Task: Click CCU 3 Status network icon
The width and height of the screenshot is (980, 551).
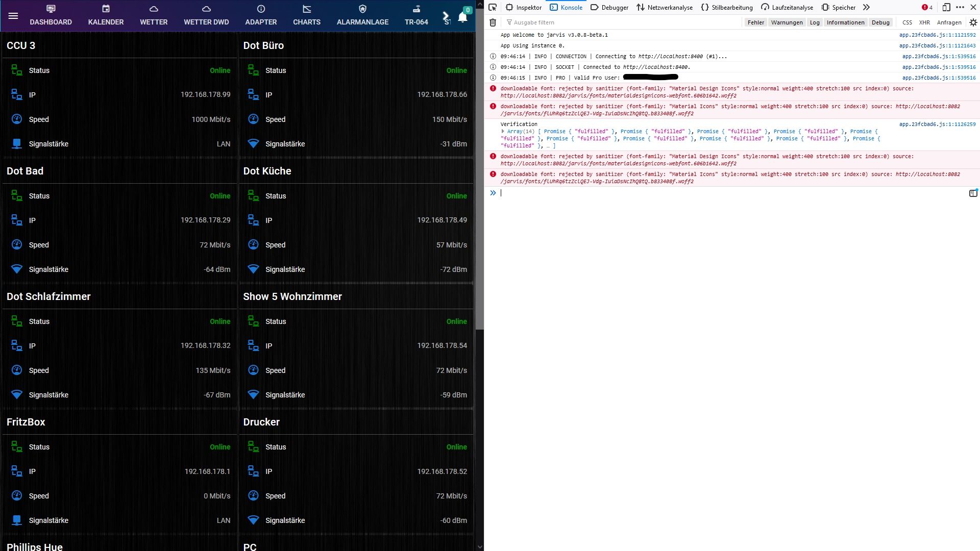Action: point(17,70)
